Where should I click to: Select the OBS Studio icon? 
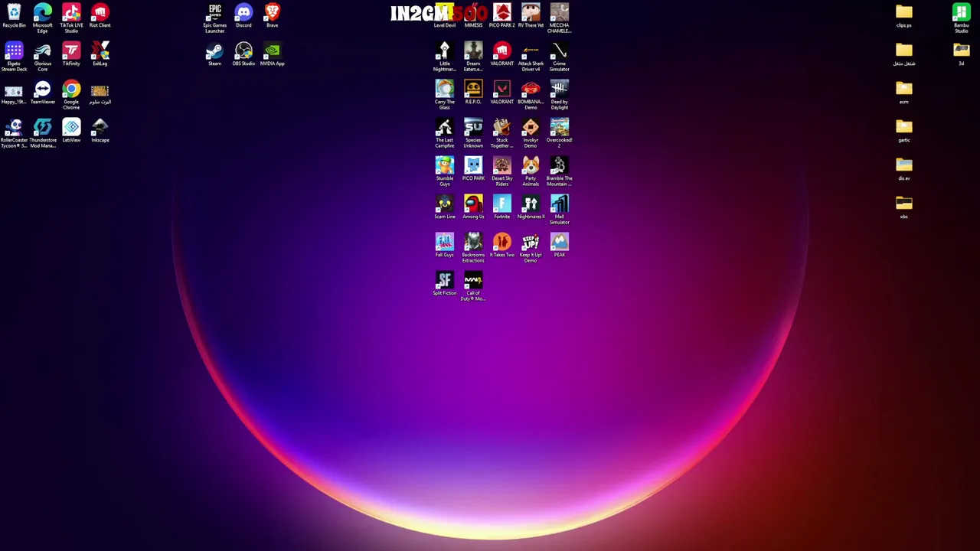(243, 51)
